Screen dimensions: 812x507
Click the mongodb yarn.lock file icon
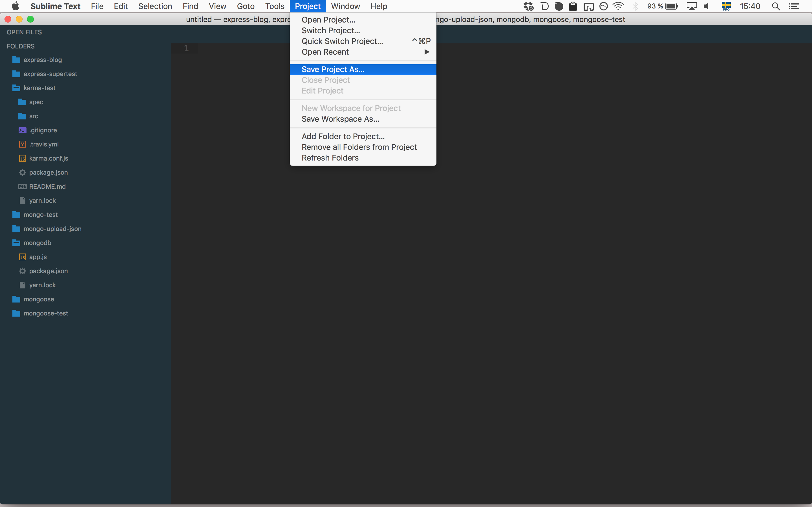(23, 285)
